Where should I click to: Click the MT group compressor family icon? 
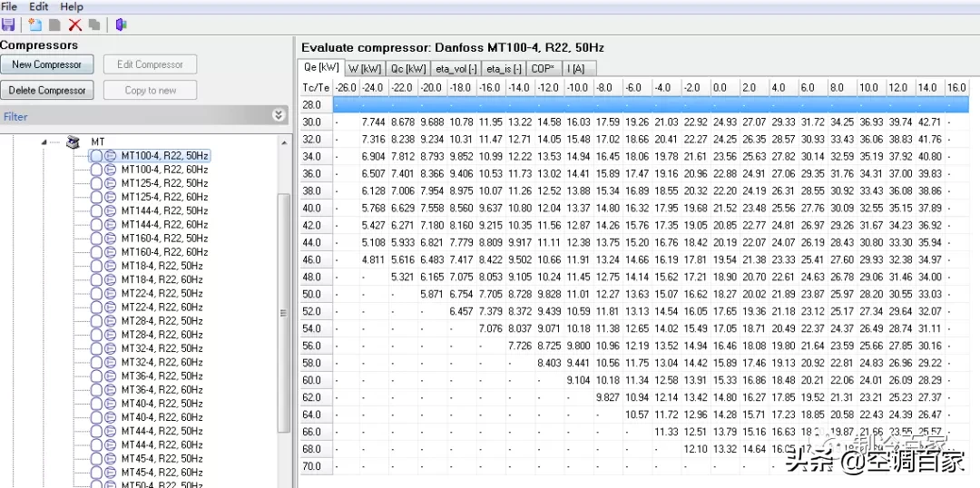[x=73, y=142]
